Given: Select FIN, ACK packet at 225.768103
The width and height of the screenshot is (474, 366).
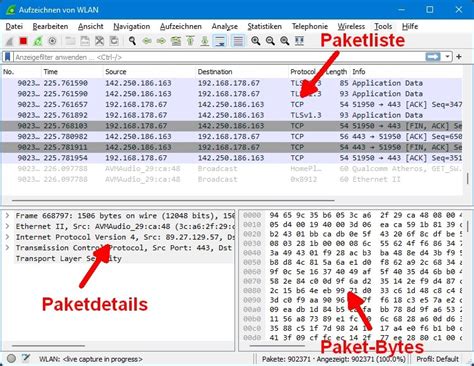Looking at the screenshot, I should [232, 126].
